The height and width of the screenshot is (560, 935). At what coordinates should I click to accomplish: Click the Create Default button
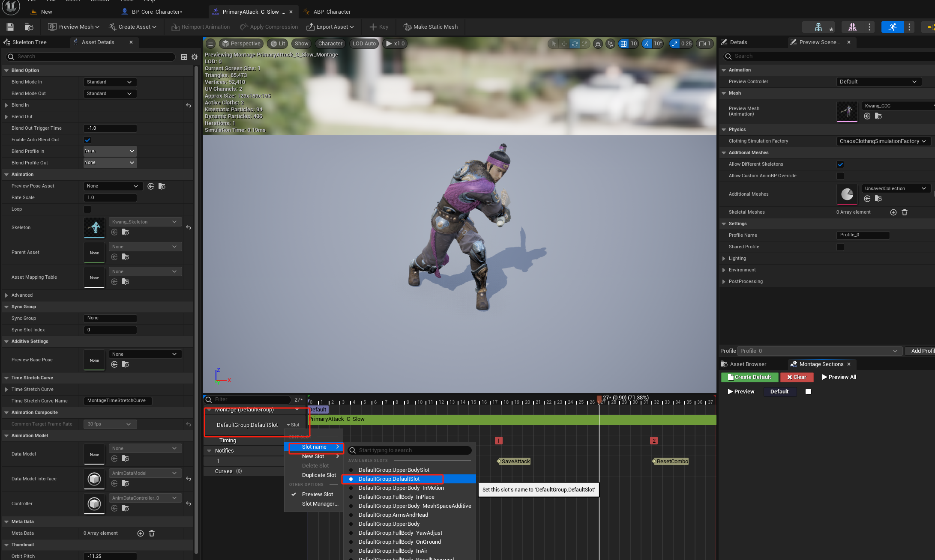click(x=749, y=377)
